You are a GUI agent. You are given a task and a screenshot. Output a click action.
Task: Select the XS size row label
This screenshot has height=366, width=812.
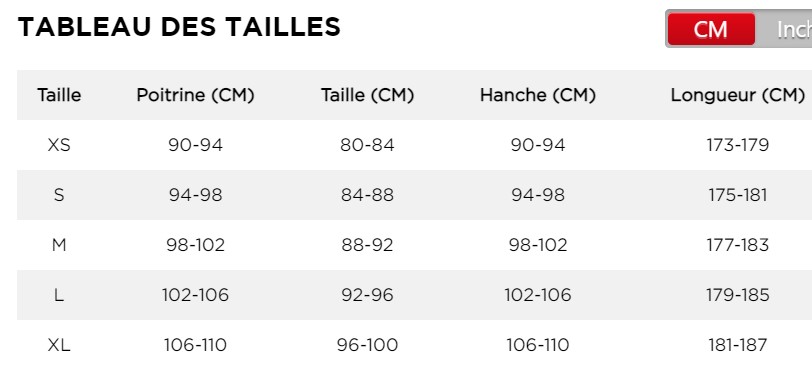(59, 145)
